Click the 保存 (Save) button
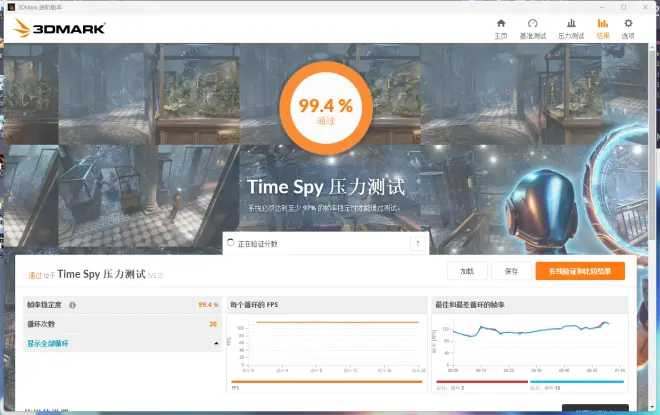The height and width of the screenshot is (415, 660). (511, 271)
